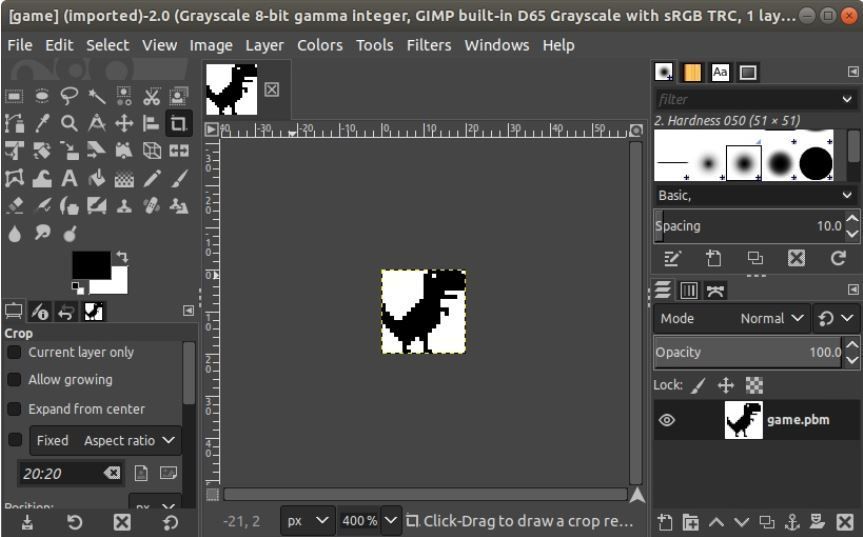Open the brush filter tag dropdown
This screenshot has width=863, height=537.
(846, 99)
